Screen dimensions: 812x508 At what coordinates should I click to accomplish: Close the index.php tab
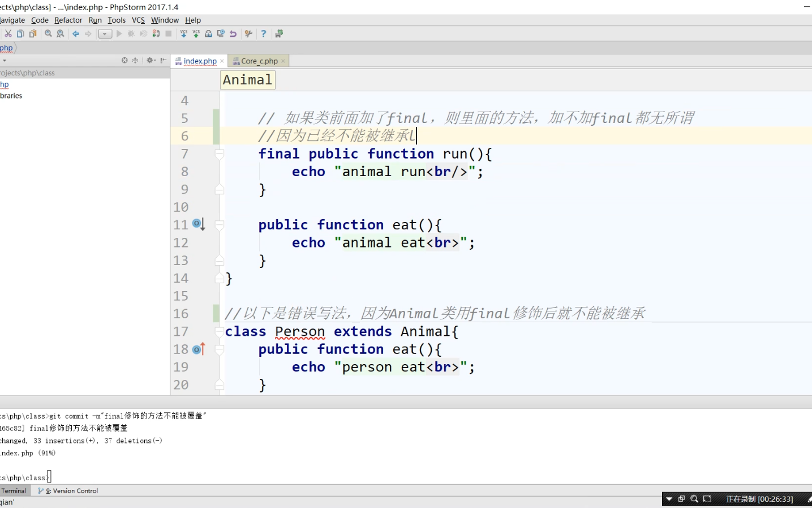pos(222,61)
